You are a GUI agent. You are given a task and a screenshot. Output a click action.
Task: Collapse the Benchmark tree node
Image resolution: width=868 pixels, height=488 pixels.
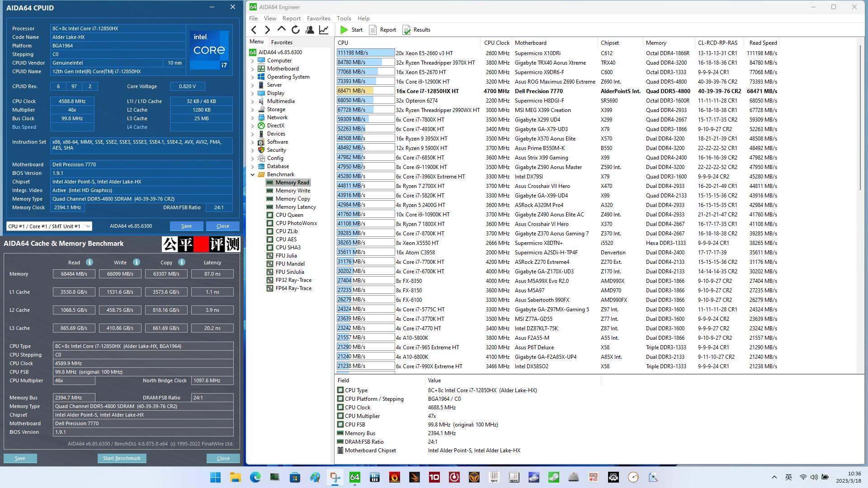tap(253, 174)
